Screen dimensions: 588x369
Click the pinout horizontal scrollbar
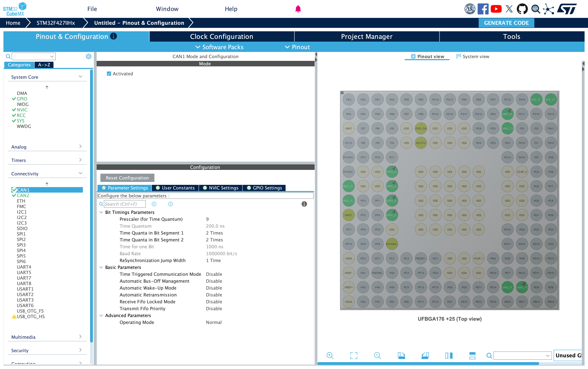pyautogui.click(x=428, y=363)
